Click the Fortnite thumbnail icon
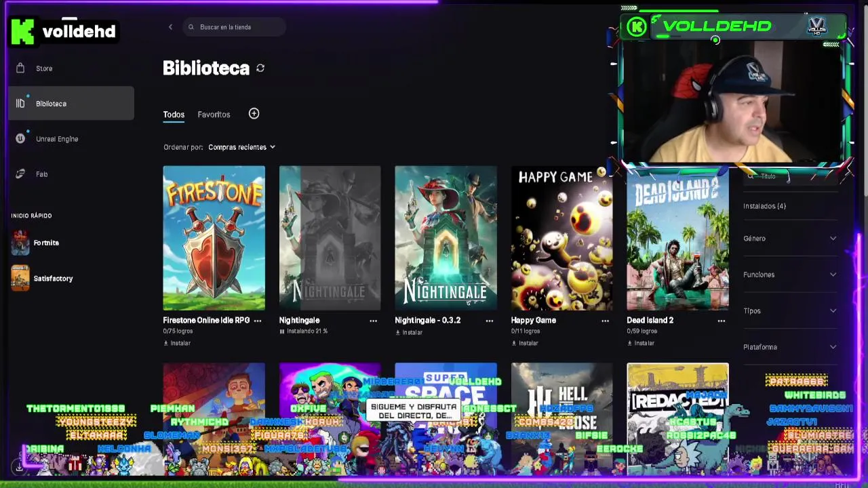Screen dimensions: 868x488 [x=20, y=243]
